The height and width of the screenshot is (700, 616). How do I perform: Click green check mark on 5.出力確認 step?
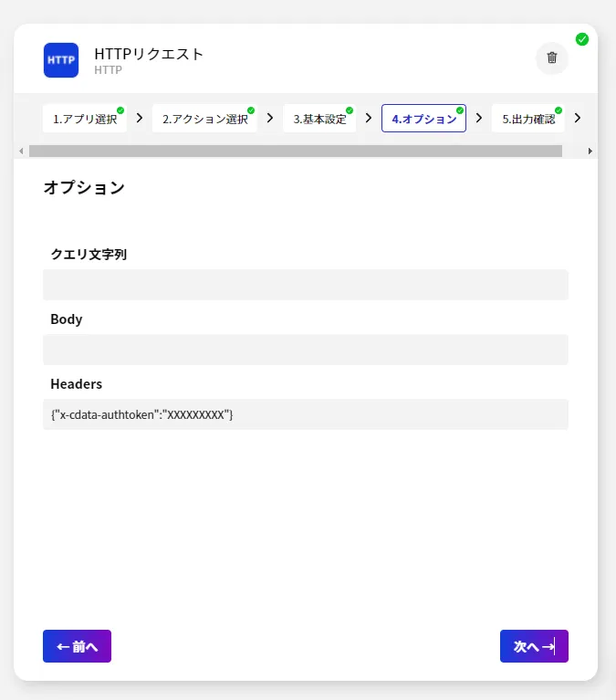(x=559, y=110)
